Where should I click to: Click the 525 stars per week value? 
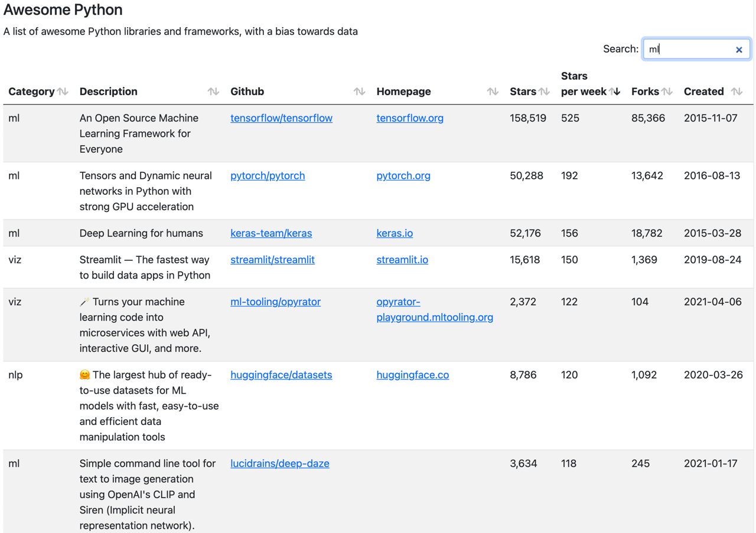tap(570, 118)
